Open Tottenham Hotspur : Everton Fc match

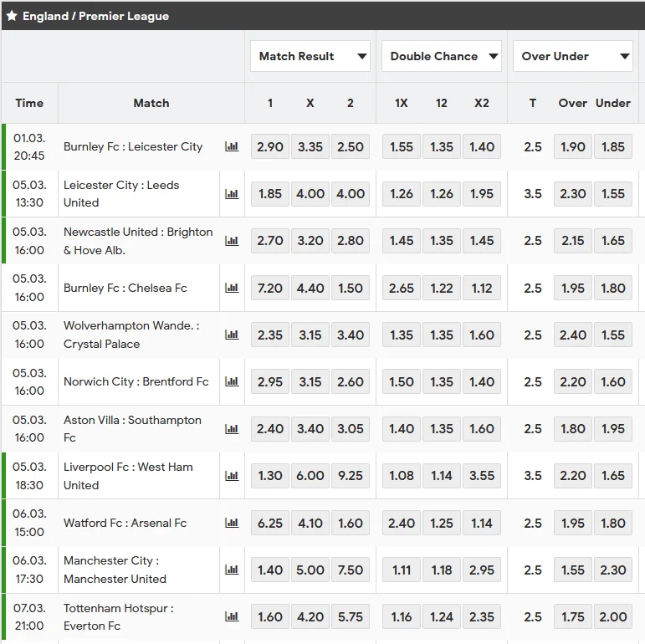pos(119,617)
